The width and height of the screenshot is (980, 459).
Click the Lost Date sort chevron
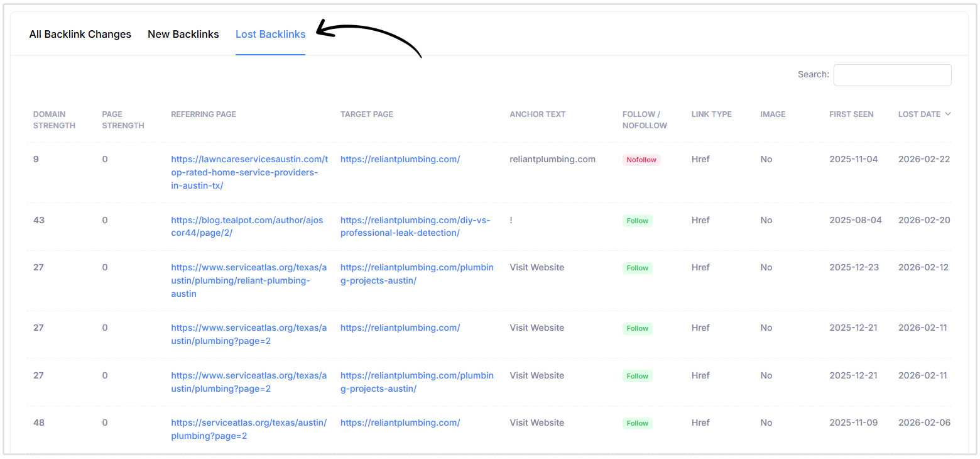[x=947, y=114]
